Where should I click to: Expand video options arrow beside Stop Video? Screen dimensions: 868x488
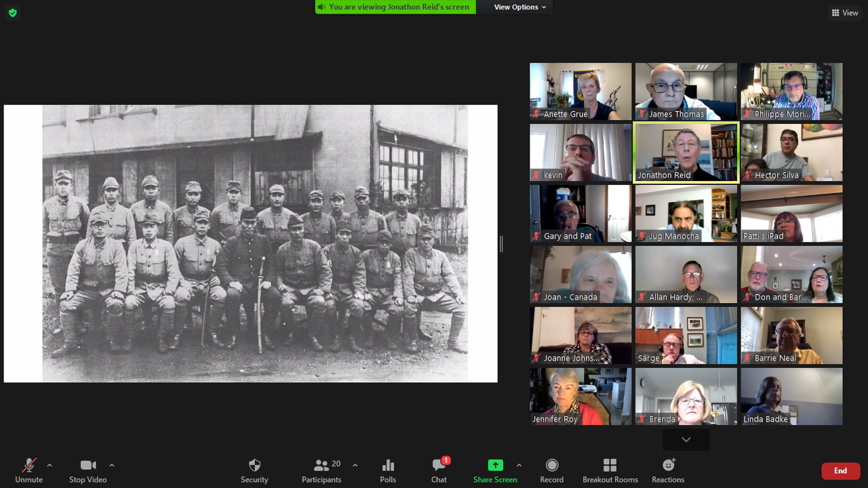tap(112, 465)
